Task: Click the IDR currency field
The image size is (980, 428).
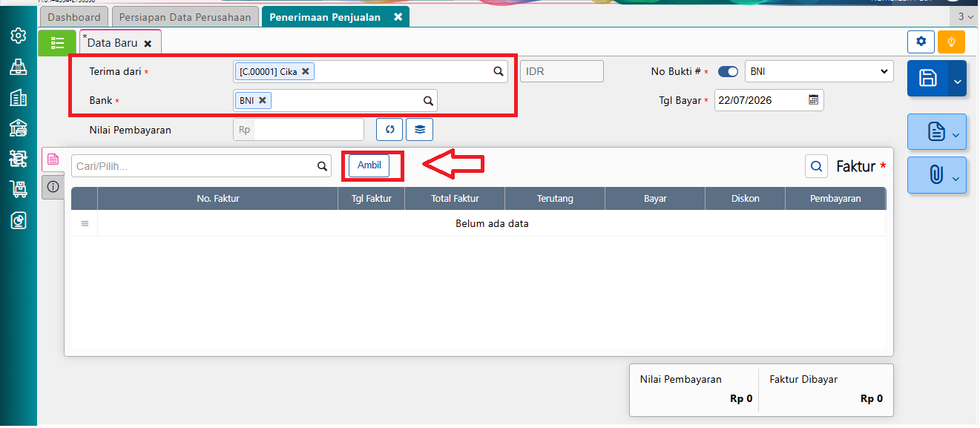Action: pyautogui.click(x=562, y=71)
